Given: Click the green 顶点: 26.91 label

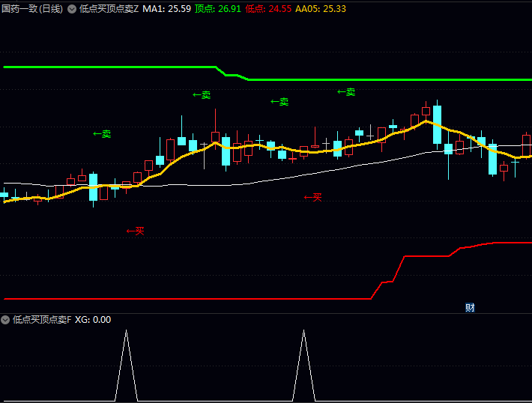Looking at the screenshot, I should pos(218,9).
